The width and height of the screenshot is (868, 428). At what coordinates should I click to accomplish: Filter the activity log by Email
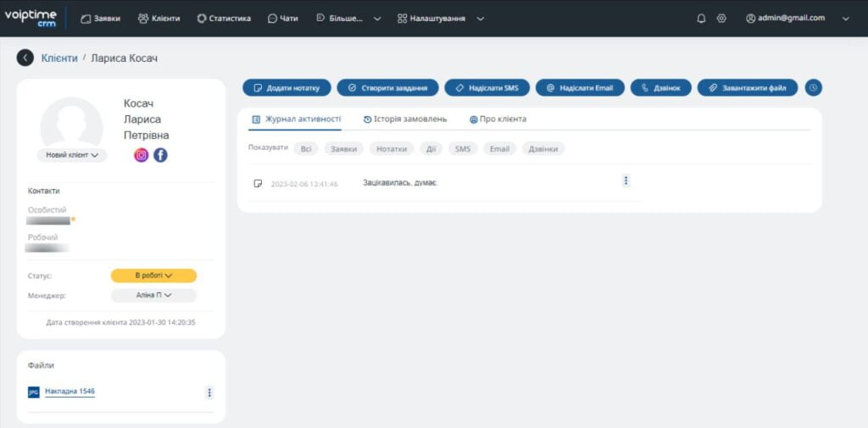point(499,149)
